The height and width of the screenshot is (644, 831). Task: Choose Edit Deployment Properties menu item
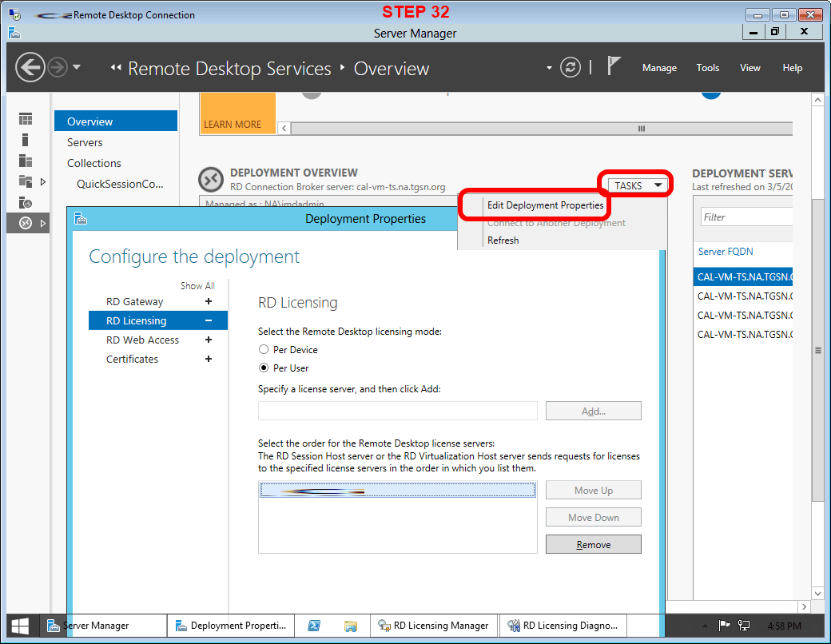tap(545, 205)
